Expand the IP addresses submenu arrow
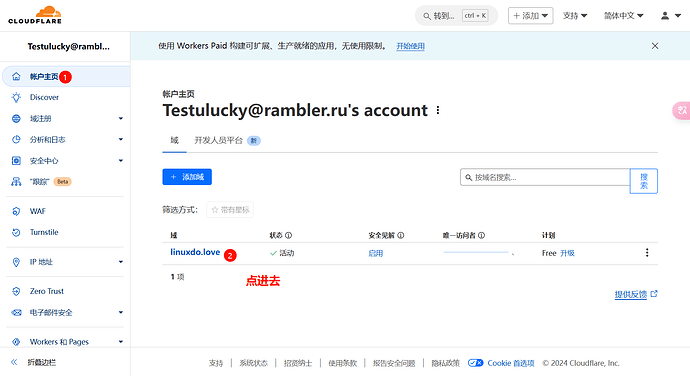The height and width of the screenshot is (376, 690). click(x=121, y=262)
